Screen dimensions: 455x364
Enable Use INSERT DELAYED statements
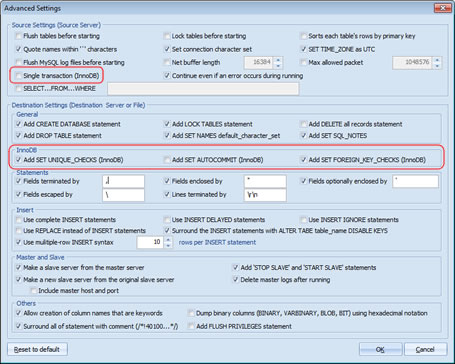click(x=167, y=220)
